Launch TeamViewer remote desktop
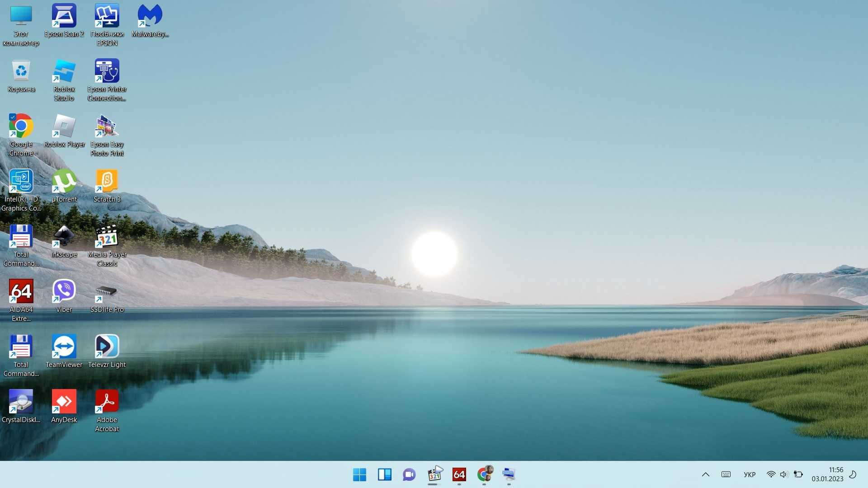 click(64, 347)
